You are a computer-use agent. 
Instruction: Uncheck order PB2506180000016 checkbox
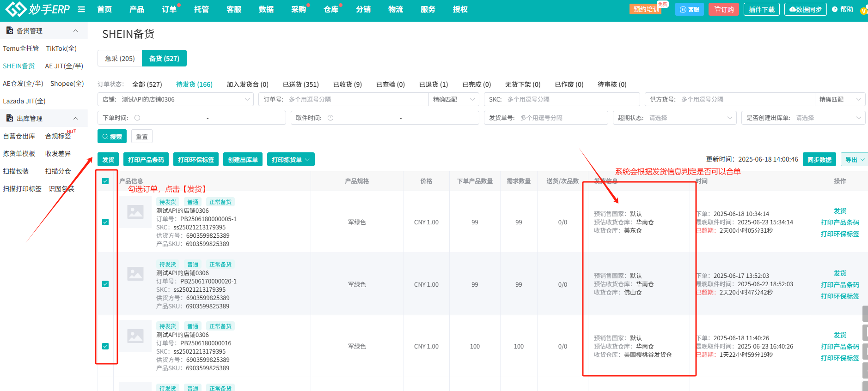[105, 346]
